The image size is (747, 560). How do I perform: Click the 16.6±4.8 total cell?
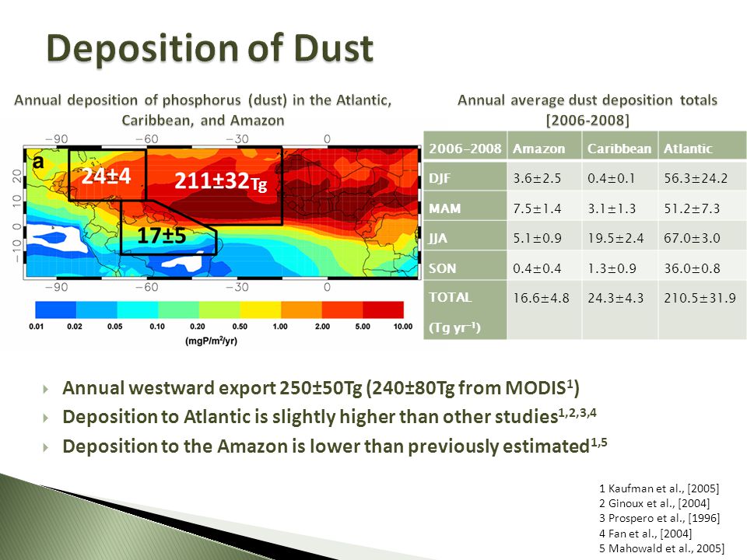(545, 310)
